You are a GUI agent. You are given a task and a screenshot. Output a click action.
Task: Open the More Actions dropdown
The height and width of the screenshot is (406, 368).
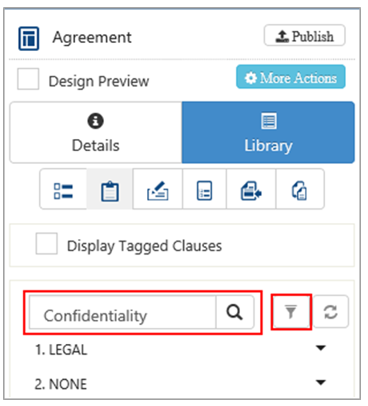pos(291,77)
